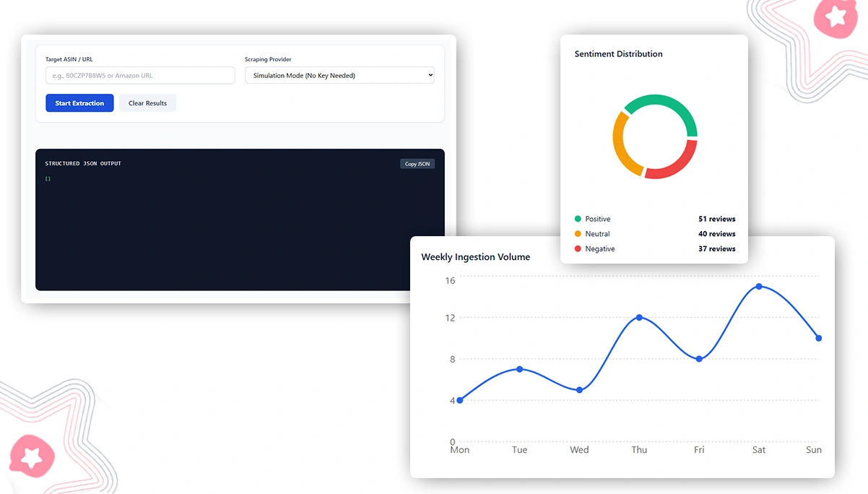Click the Weekly Ingestion Volume chart title
The width and height of the screenshot is (868, 494).
(476, 256)
